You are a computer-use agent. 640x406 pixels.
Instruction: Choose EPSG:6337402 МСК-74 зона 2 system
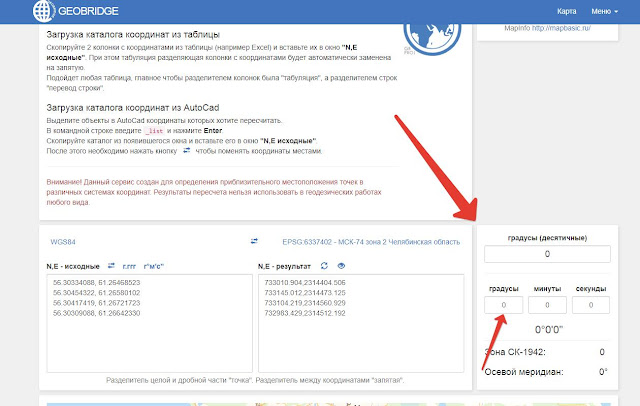[x=371, y=242]
